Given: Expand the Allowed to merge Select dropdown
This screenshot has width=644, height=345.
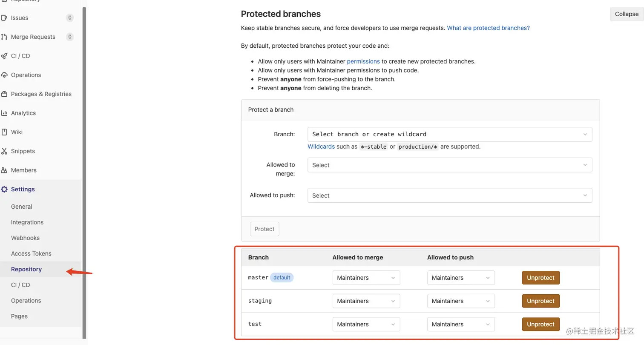Looking at the screenshot, I should 449,165.
